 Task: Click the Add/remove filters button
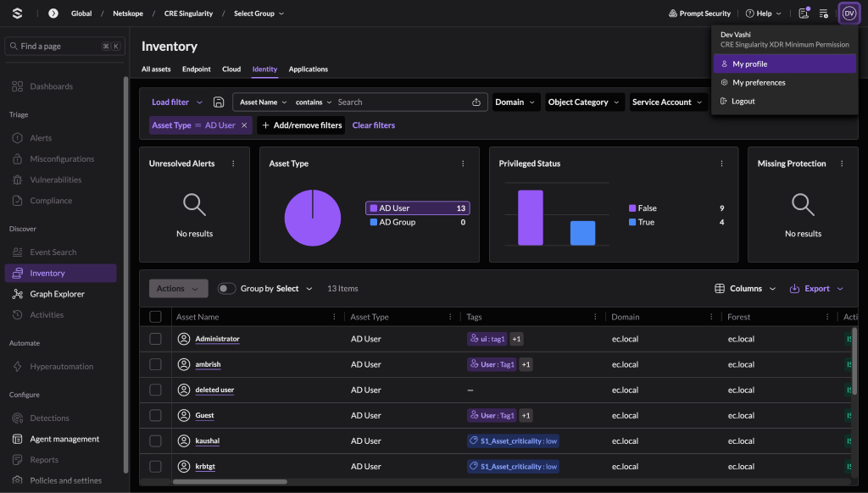pyautogui.click(x=302, y=125)
